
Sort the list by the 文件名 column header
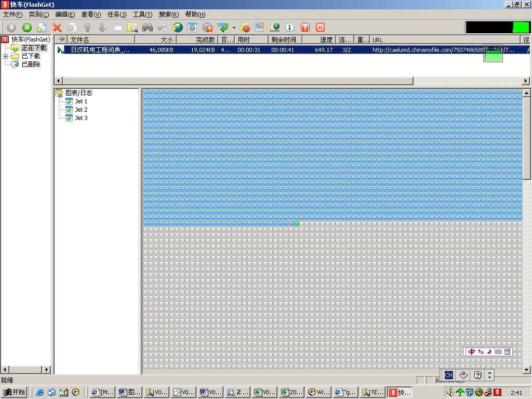(x=101, y=39)
